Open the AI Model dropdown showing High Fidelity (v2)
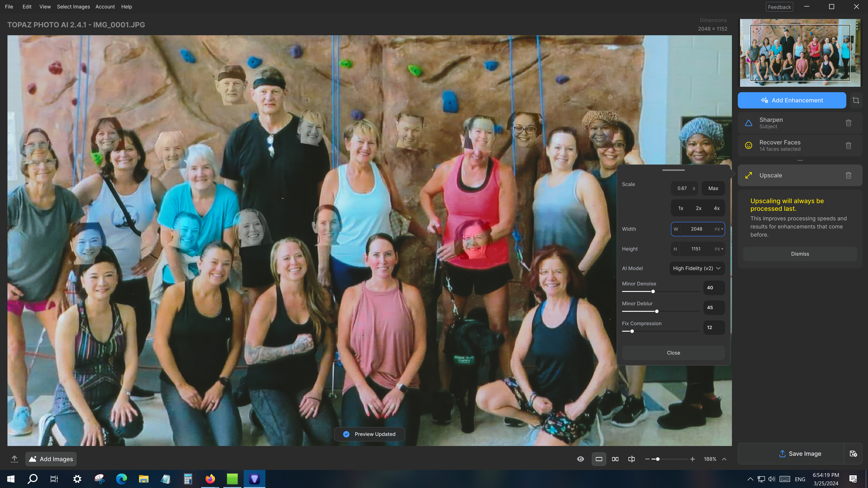The height and width of the screenshot is (488, 868). [696, 268]
